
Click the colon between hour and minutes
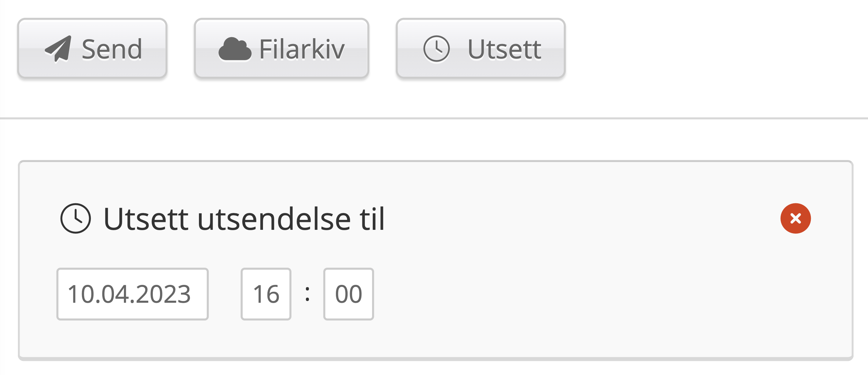pos(307,294)
